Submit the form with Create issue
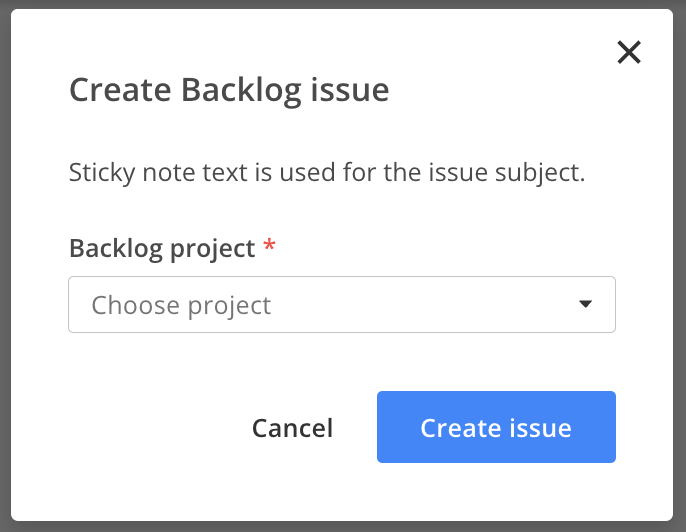 pyautogui.click(x=496, y=427)
